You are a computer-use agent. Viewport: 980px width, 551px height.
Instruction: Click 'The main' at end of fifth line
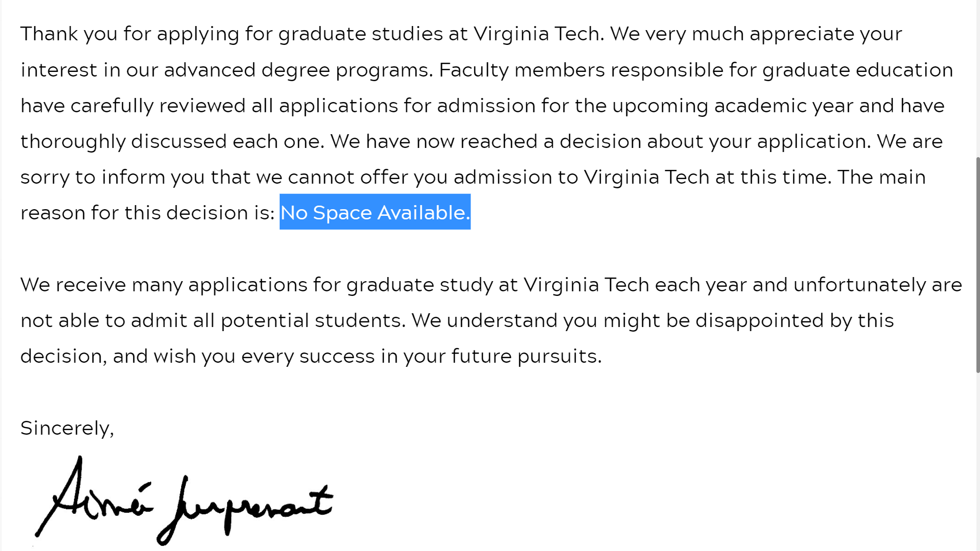[881, 177]
